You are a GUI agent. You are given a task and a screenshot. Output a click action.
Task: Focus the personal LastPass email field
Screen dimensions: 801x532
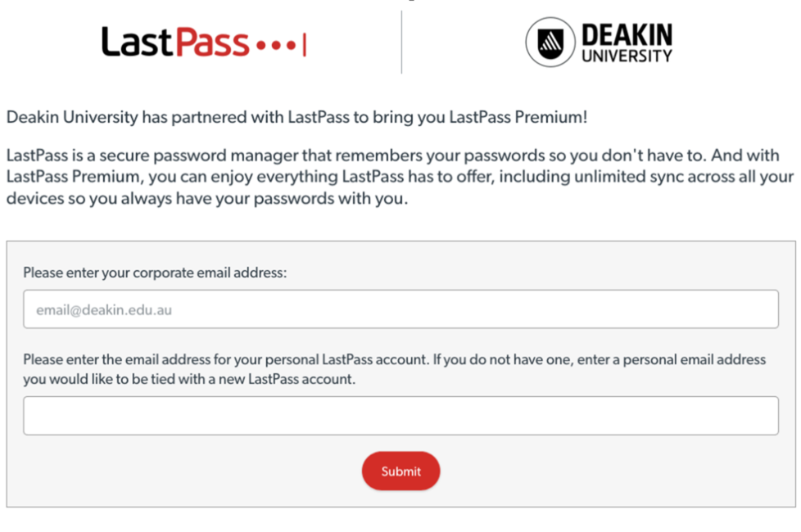[400, 416]
